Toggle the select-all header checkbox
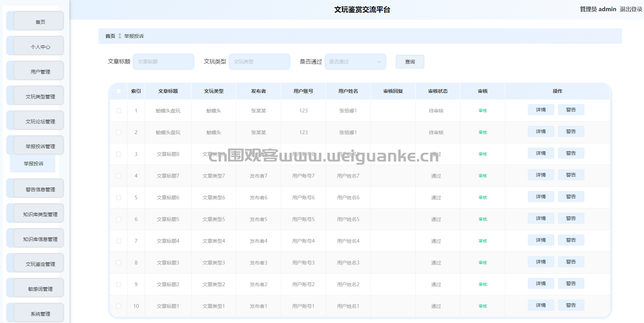This screenshot has height=323, width=644. tap(119, 91)
